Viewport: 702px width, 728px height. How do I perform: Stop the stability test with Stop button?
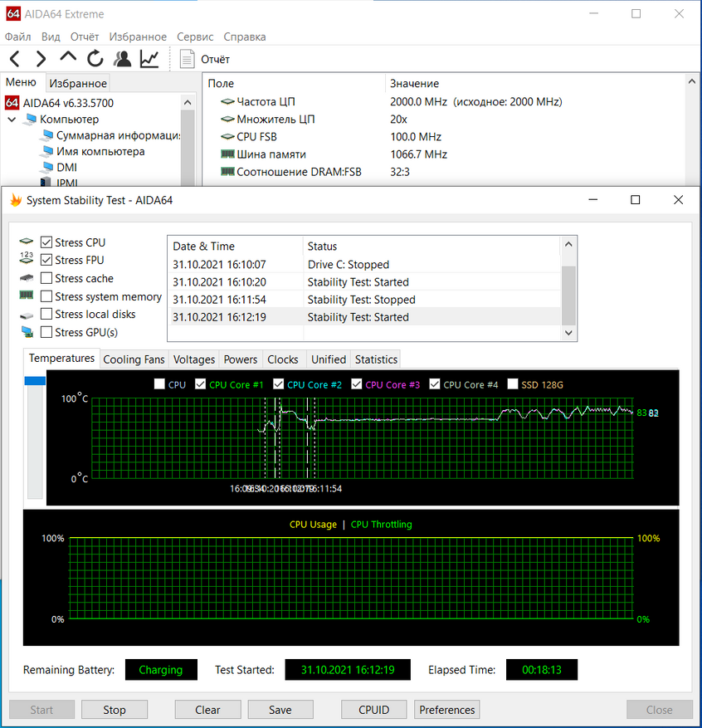(x=115, y=710)
